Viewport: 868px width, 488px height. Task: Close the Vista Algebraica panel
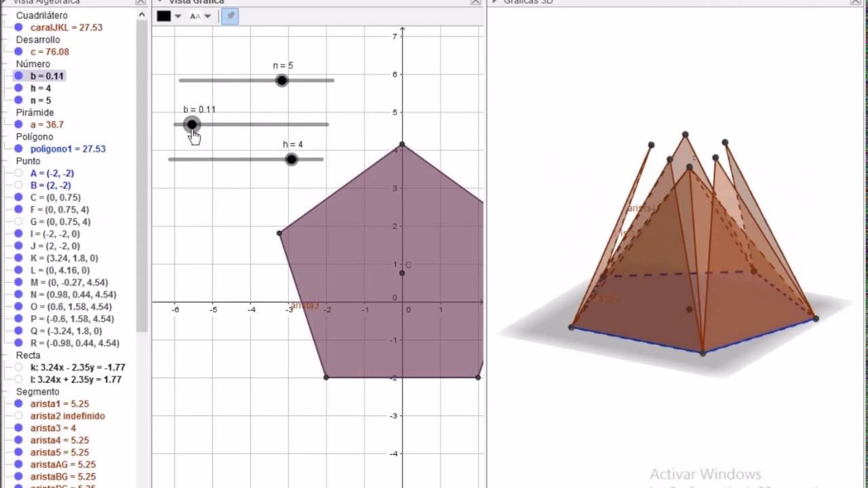click(140, 2)
